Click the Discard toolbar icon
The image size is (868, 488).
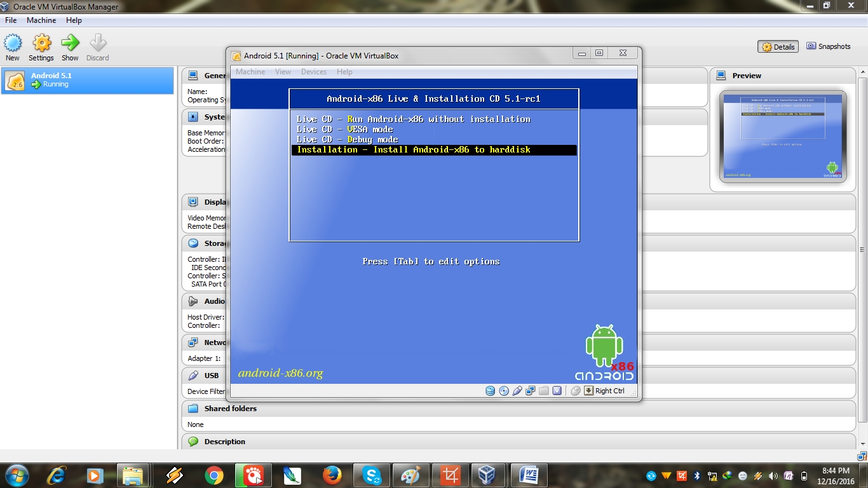pos(98,48)
